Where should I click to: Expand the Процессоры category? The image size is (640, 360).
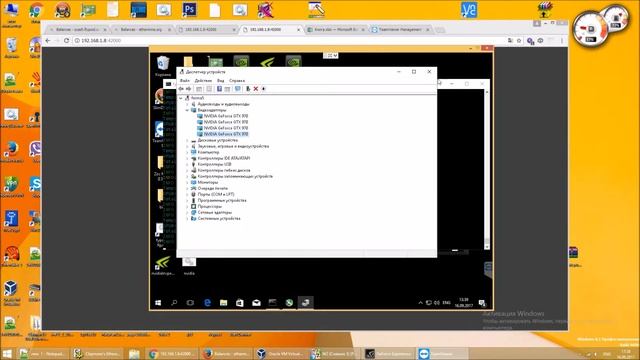[x=187, y=207]
